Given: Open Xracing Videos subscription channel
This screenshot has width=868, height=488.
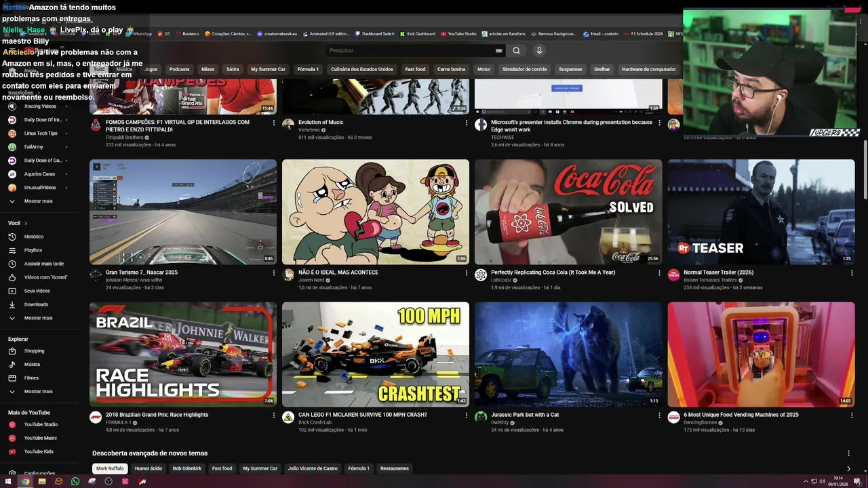Looking at the screenshot, I should tap(40, 106).
